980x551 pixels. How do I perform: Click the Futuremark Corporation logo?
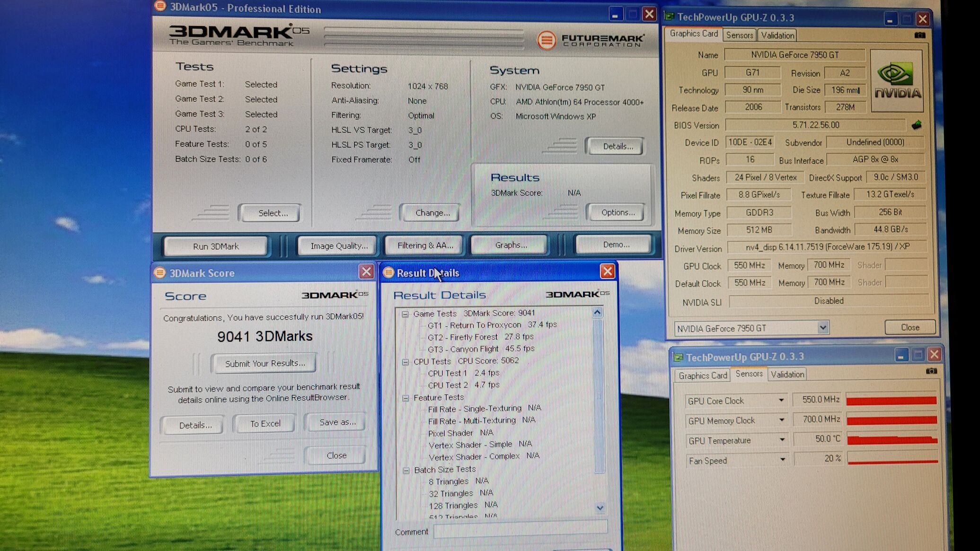(x=591, y=40)
